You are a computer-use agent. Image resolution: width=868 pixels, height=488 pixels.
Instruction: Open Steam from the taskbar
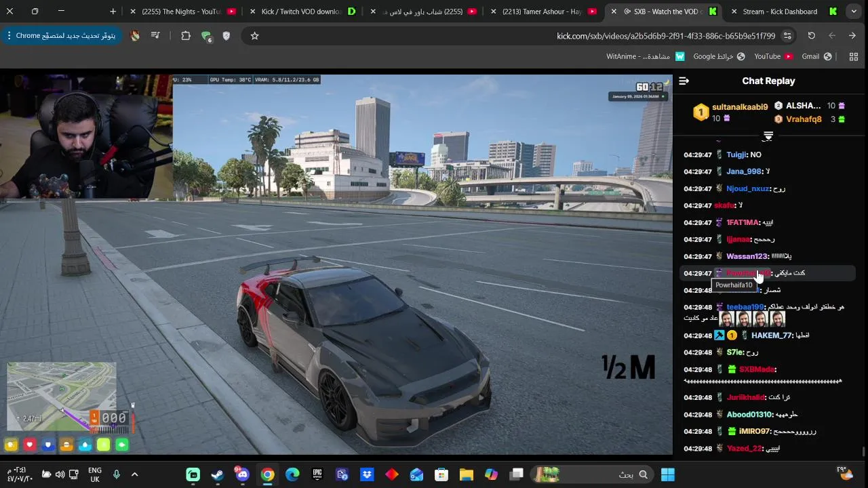pos(218,474)
